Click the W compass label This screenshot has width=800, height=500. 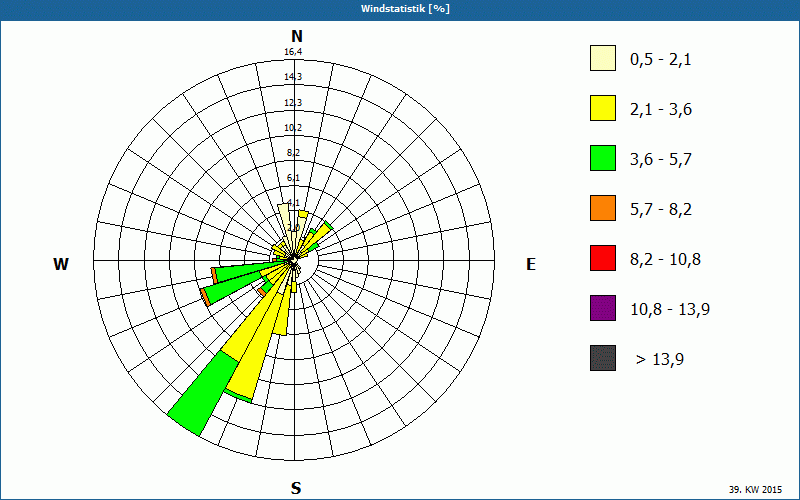click(x=61, y=264)
